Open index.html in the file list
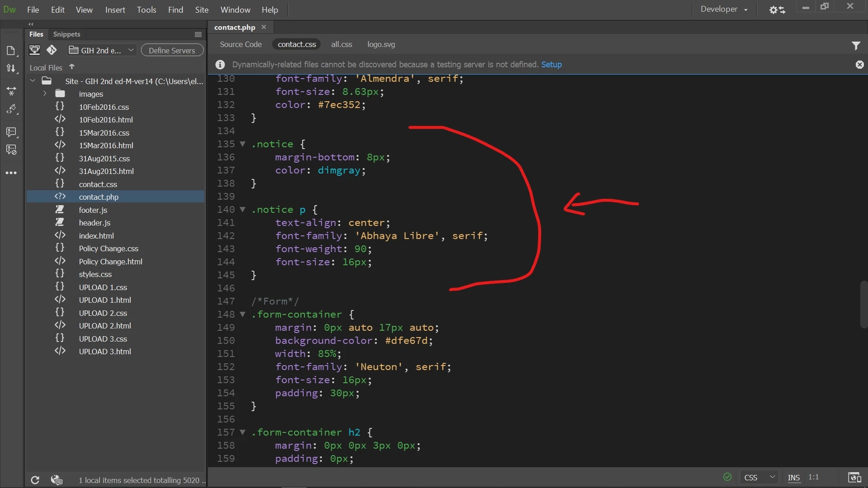Screen dimensions: 868x488 pyautogui.click(x=96, y=236)
